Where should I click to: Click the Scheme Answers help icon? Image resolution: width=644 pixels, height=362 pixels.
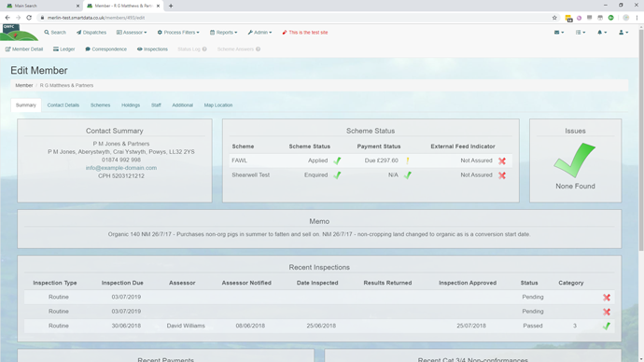[258, 49]
